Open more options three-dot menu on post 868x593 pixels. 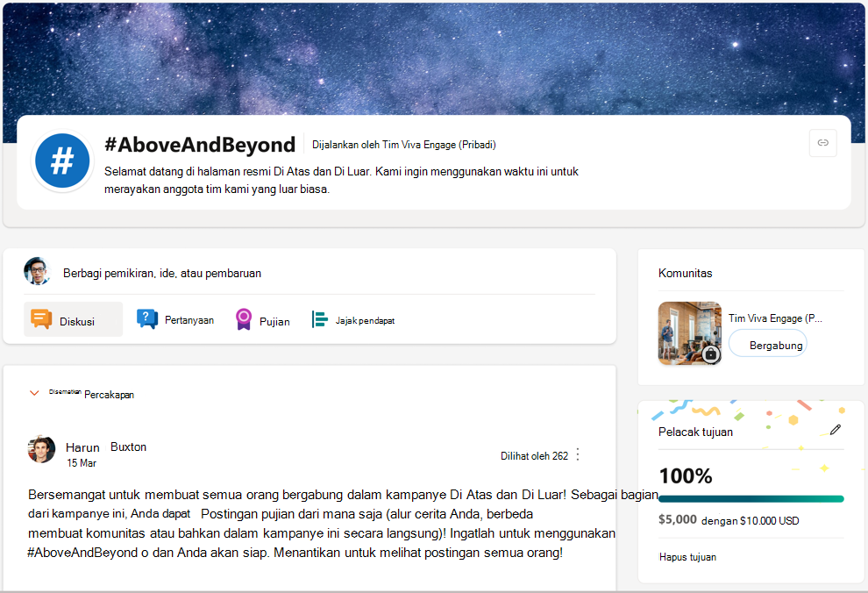pyautogui.click(x=578, y=454)
